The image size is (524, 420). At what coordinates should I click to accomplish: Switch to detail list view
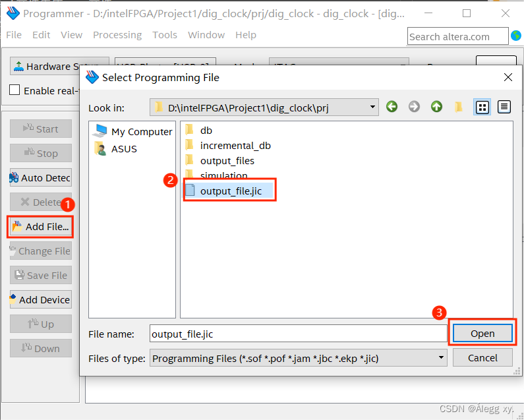[x=504, y=107]
